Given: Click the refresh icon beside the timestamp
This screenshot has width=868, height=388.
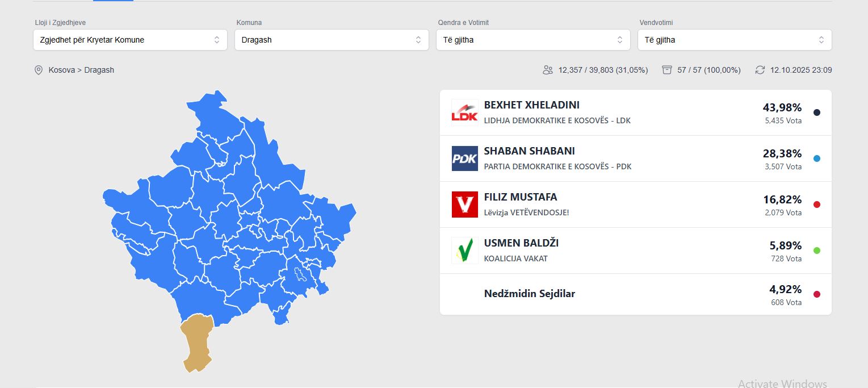Looking at the screenshot, I should pos(760,70).
